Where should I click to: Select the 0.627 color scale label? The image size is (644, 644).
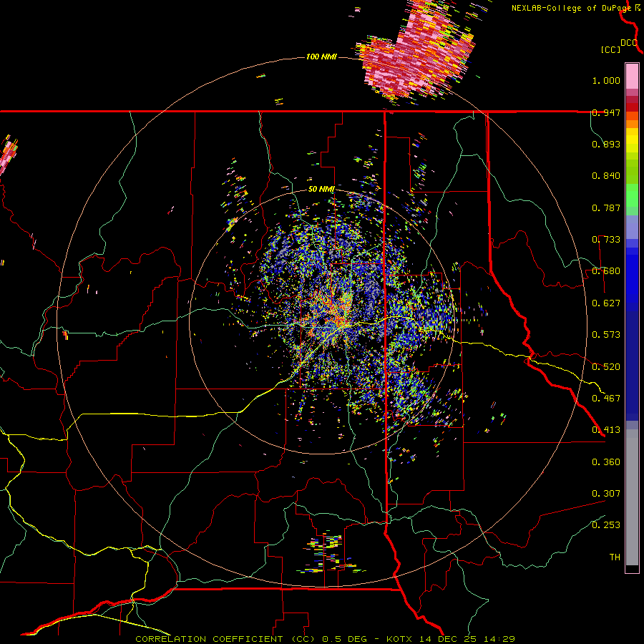coord(606,303)
